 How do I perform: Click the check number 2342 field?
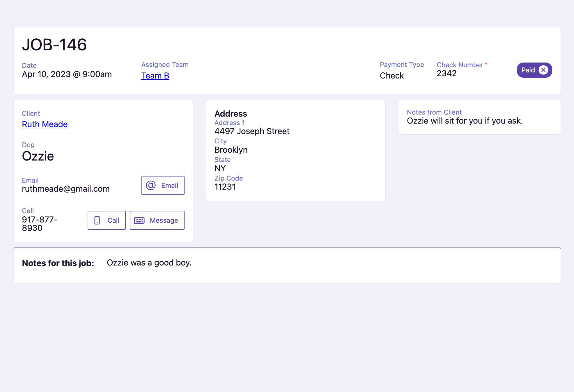tap(447, 73)
